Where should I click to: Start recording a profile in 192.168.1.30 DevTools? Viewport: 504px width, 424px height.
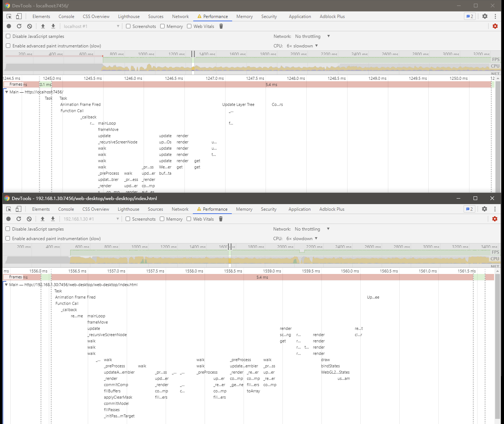click(x=8, y=219)
